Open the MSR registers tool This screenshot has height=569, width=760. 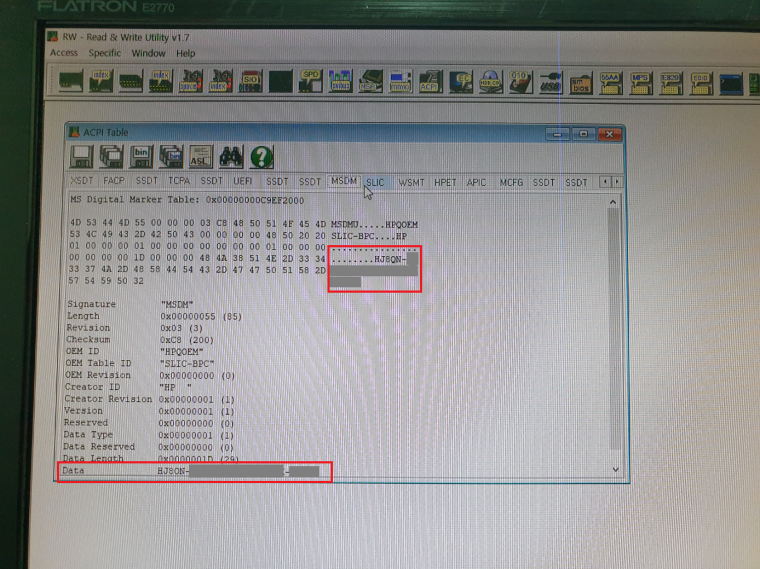coord(370,81)
